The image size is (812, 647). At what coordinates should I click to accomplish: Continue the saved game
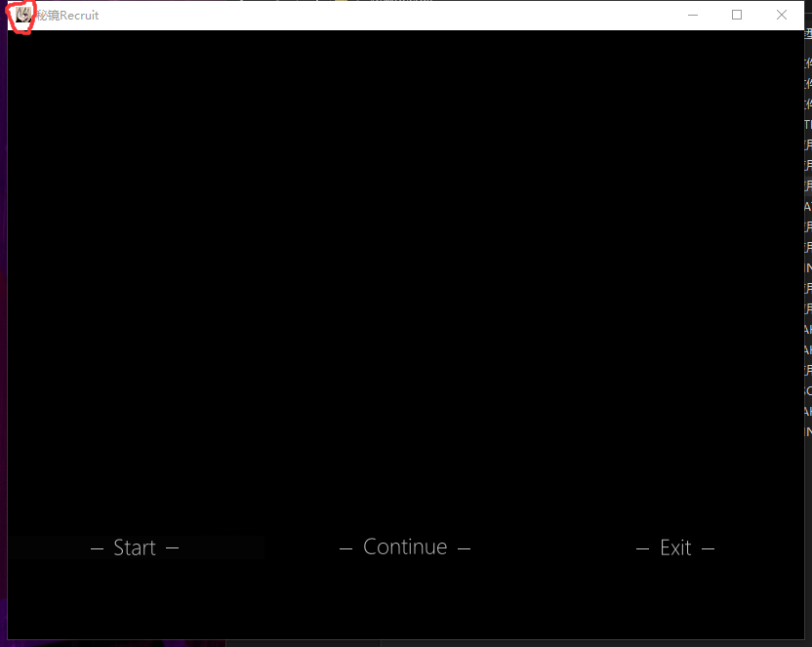click(405, 547)
